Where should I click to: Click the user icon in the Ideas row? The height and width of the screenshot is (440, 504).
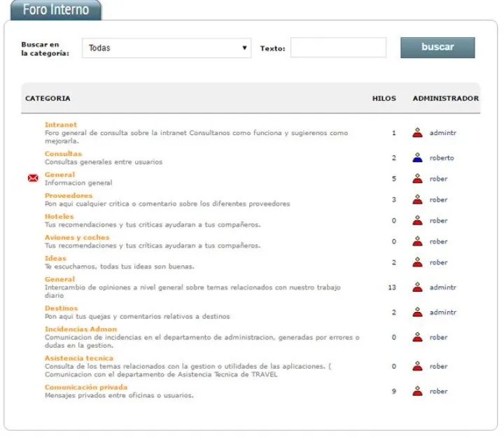[x=418, y=262]
